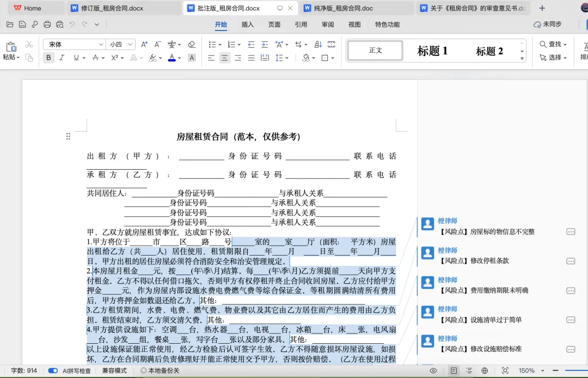This screenshot has height=378, width=588.
Task: Apply the blue font color swatch
Action: [171, 58]
